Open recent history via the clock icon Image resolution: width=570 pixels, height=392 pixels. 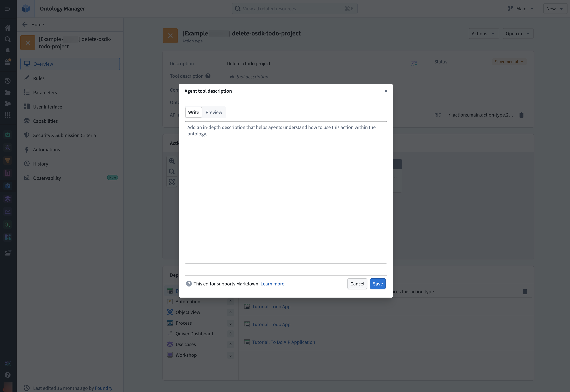(8, 81)
